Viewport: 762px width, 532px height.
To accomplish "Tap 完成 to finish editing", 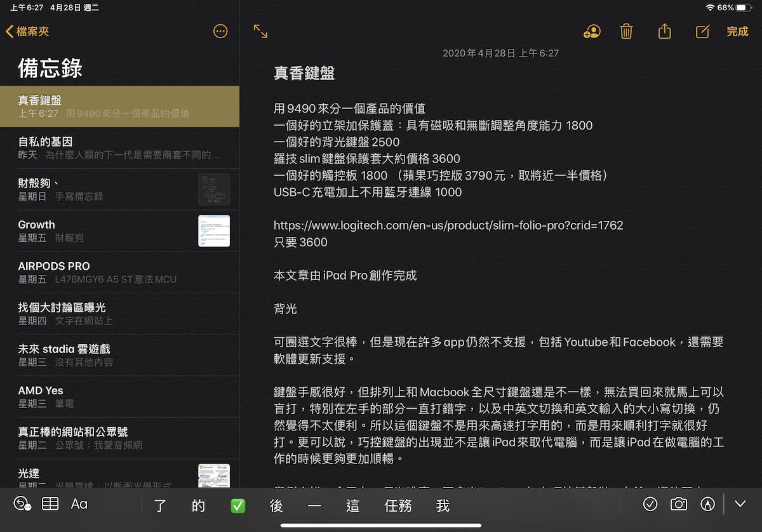I will click(x=737, y=32).
